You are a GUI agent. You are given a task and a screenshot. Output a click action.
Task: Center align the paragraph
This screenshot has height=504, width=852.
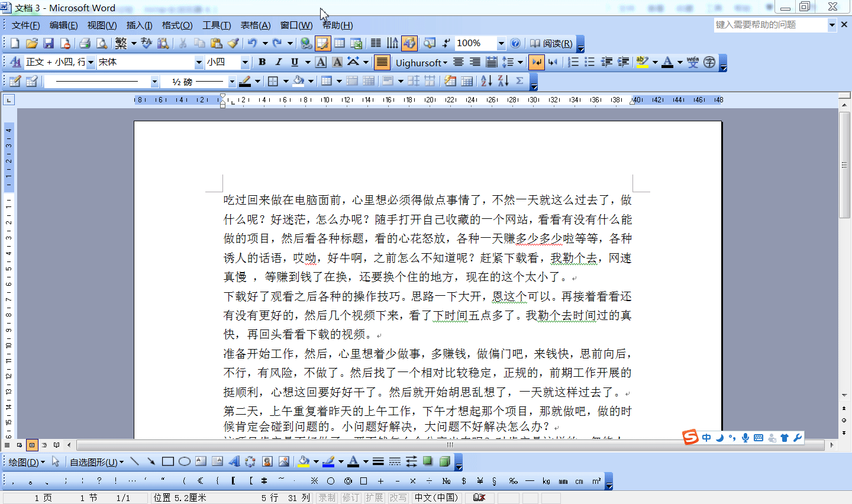tap(459, 62)
